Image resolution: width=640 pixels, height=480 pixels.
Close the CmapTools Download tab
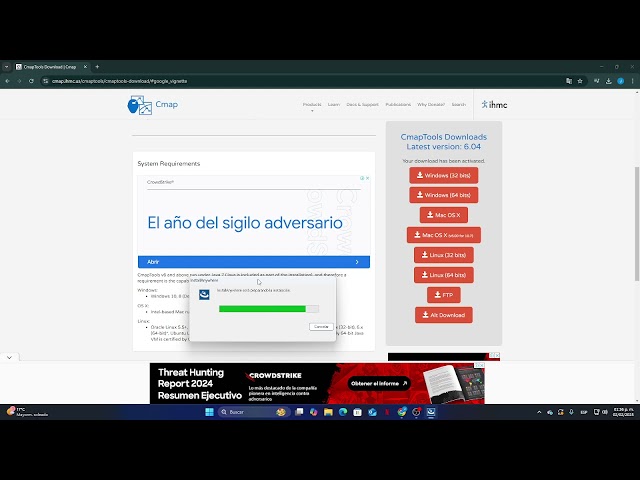pos(85,67)
